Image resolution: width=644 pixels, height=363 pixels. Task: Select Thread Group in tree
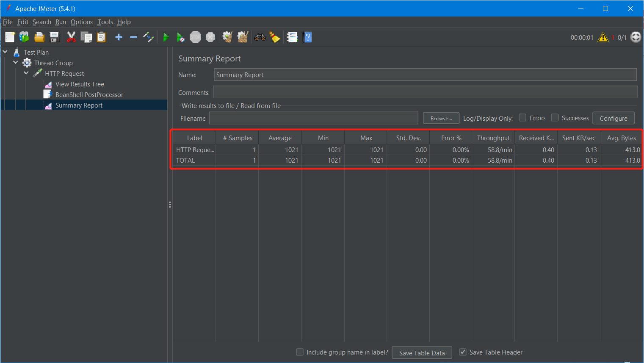tap(53, 63)
